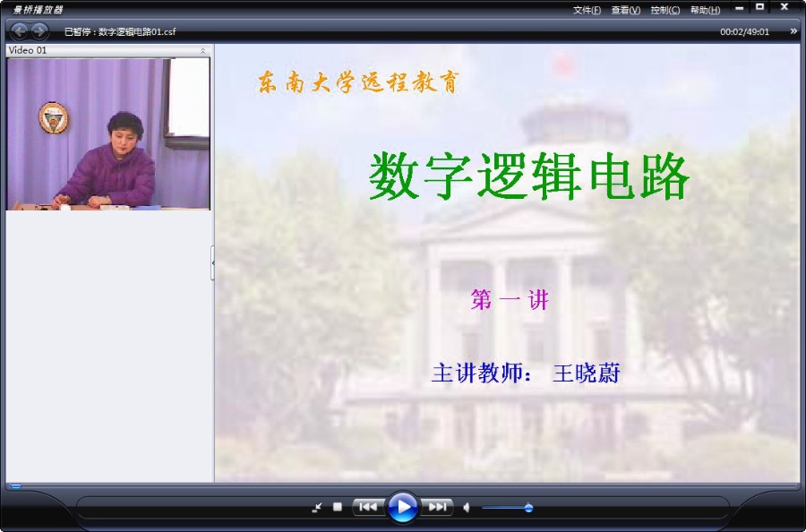Skip to previous track button
Screen dimensions: 806x532
tap(368, 507)
